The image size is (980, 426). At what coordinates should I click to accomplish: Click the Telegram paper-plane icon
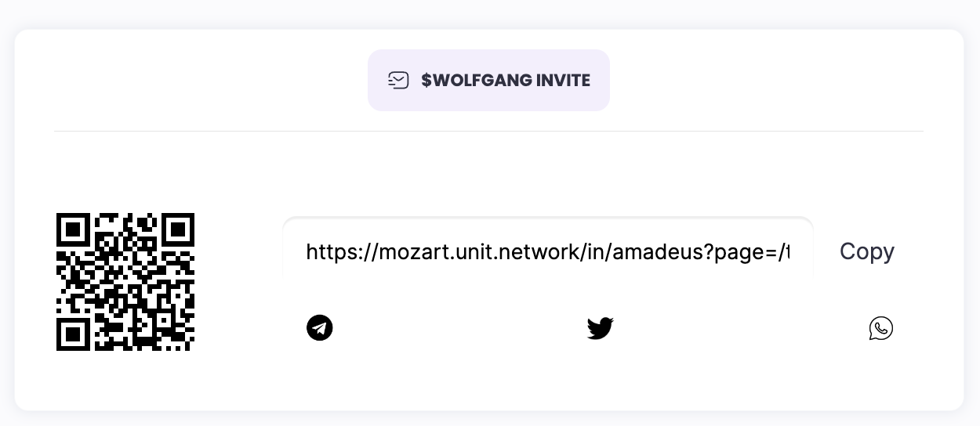click(320, 327)
